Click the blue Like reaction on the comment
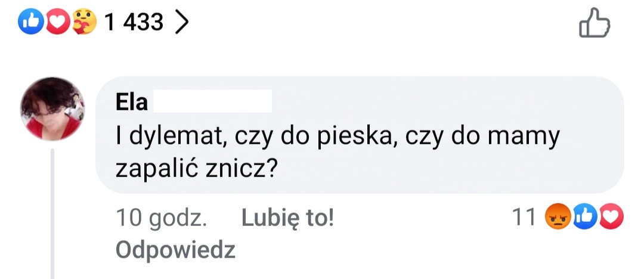 point(584,219)
